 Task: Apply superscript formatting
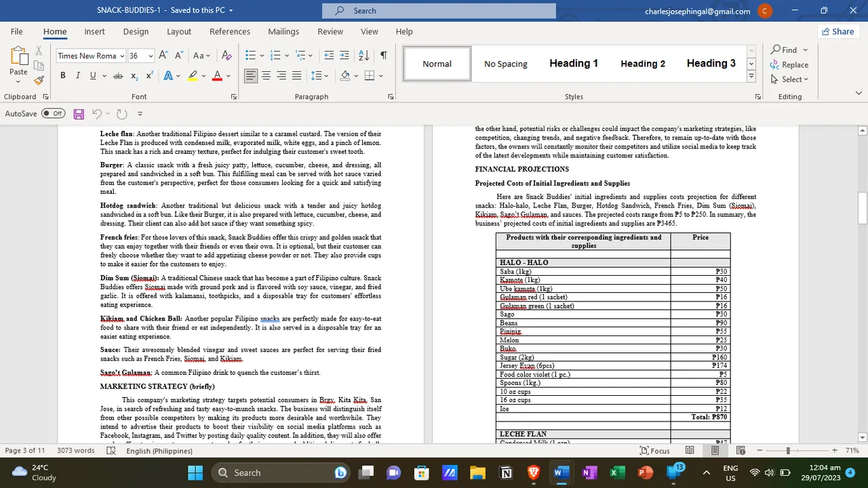[149, 76]
